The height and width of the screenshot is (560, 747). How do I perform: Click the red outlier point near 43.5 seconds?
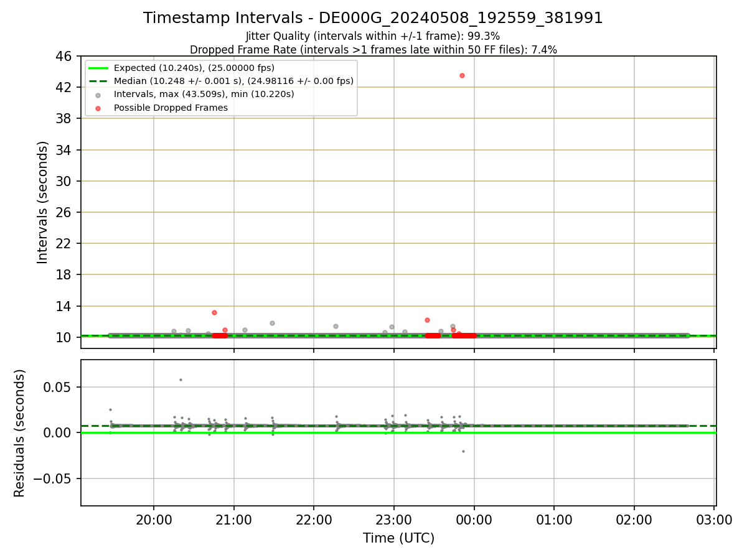pos(462,75)
